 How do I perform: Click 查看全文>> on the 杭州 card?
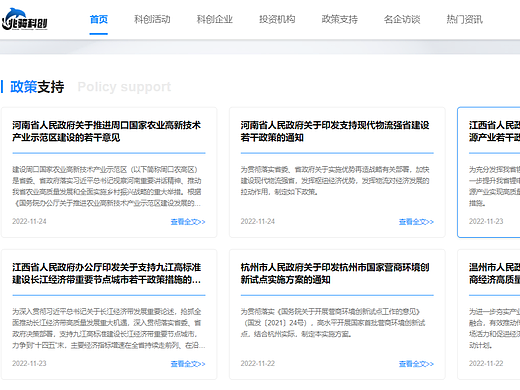click(x=416, y=364)
